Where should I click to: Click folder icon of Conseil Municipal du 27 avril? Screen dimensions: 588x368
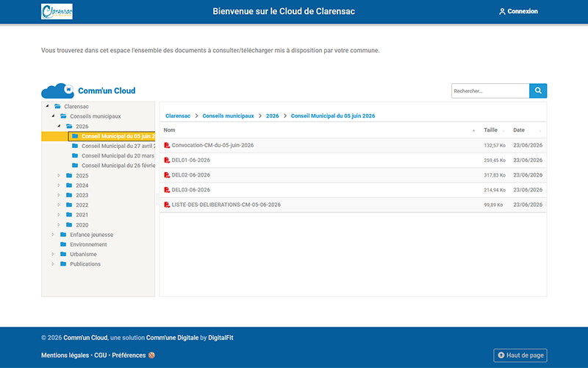[x=75, y=146]
